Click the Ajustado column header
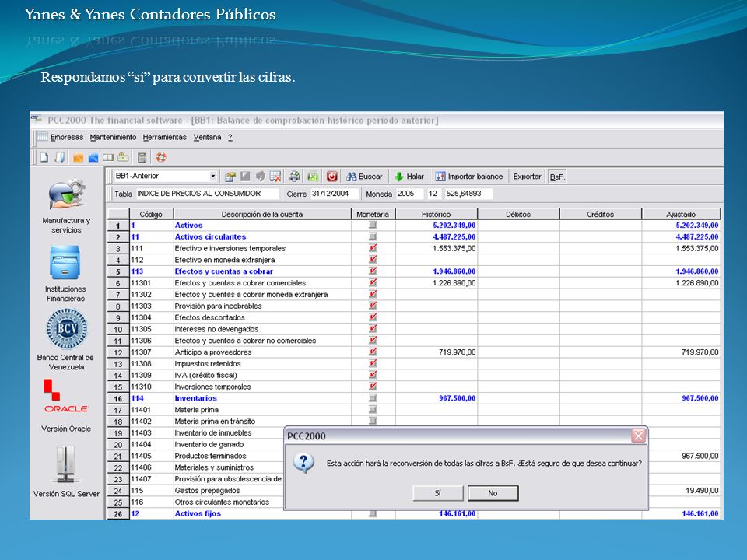 coord(681,215)
